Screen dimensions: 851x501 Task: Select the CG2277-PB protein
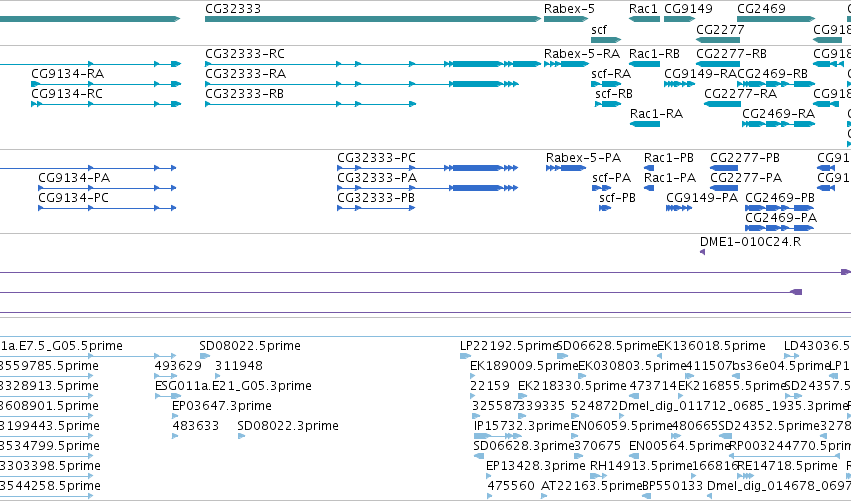724,168
